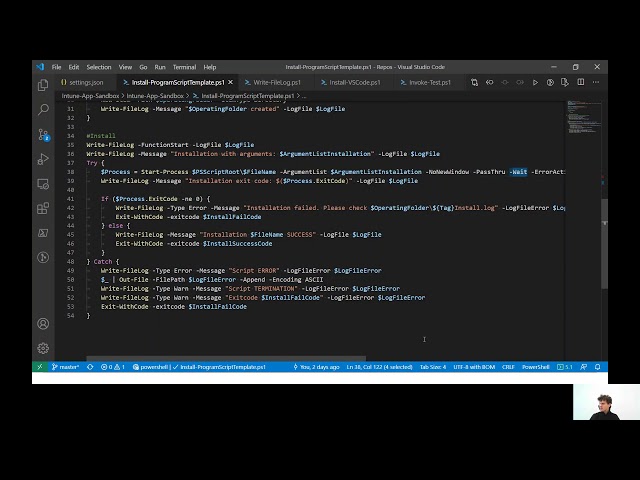Switch to the Write-FileLog.ps1 tab
The image size is (640, 480).
pos(277,82)
